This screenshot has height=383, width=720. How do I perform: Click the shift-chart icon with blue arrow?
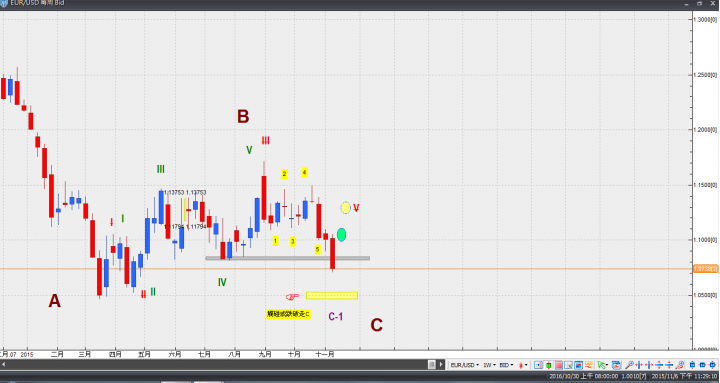(x=538, y=365)
